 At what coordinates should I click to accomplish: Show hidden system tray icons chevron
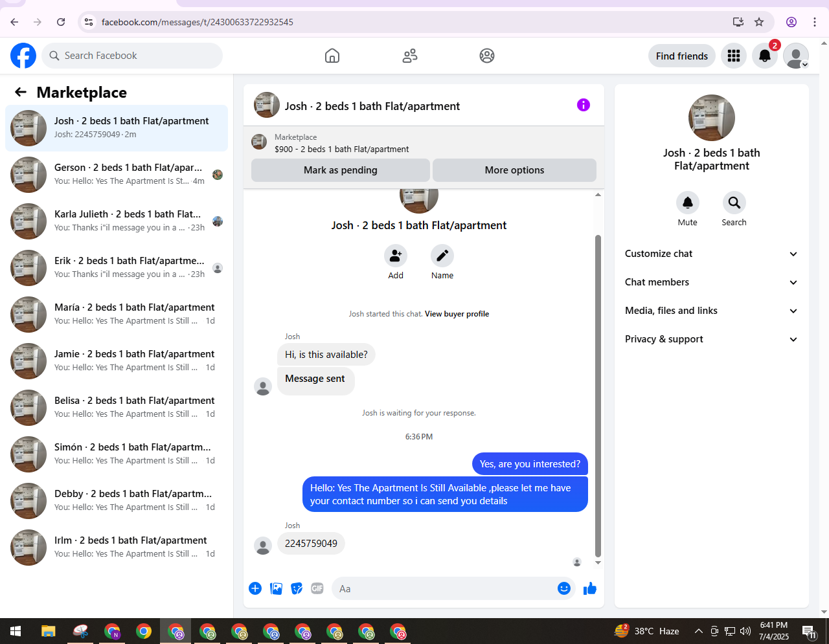point(698,631)
